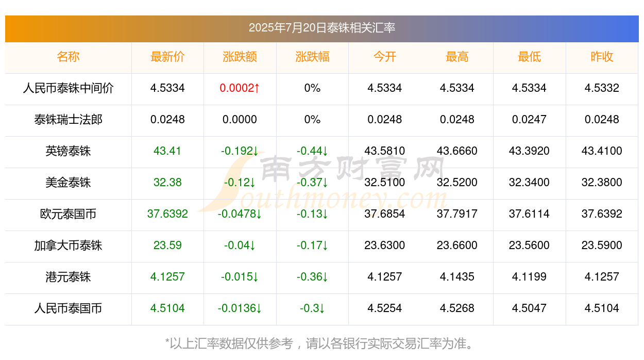This screenshot has height=360, width=644.
Task: Click opening price 23.6300
Action: 385,246
